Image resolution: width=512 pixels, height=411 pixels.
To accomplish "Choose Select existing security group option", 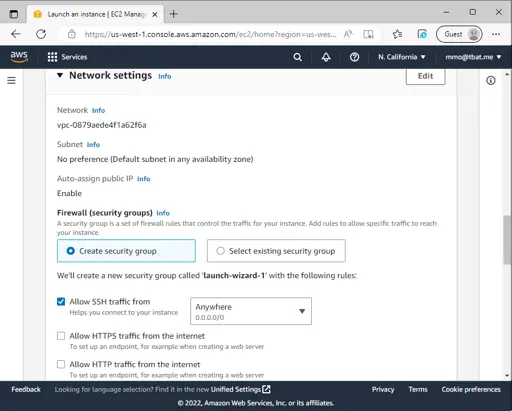I will (x=276, y=251).
